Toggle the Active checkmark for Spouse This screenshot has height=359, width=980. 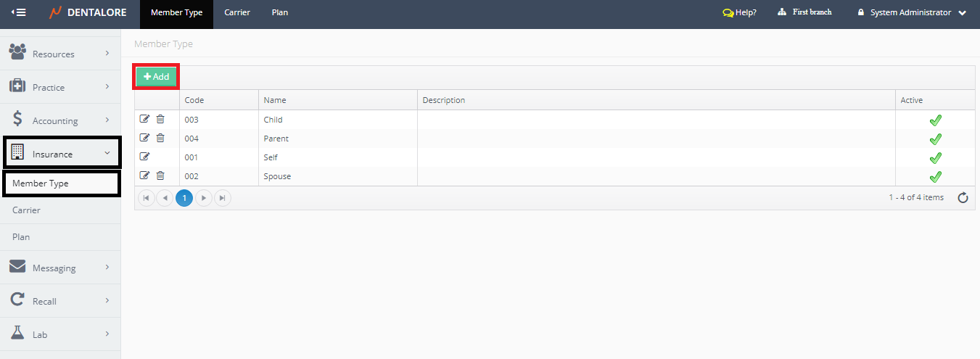point(935,176)
